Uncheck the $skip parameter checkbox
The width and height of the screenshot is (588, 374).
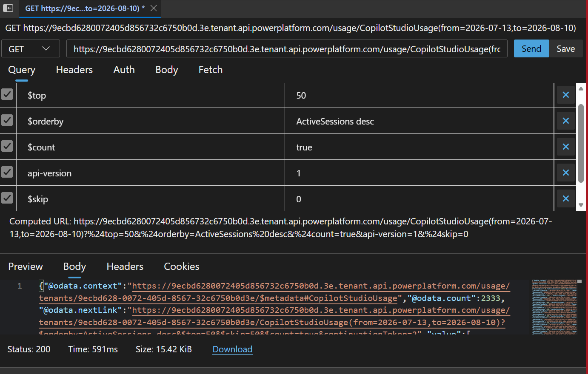tap(7, 198)
